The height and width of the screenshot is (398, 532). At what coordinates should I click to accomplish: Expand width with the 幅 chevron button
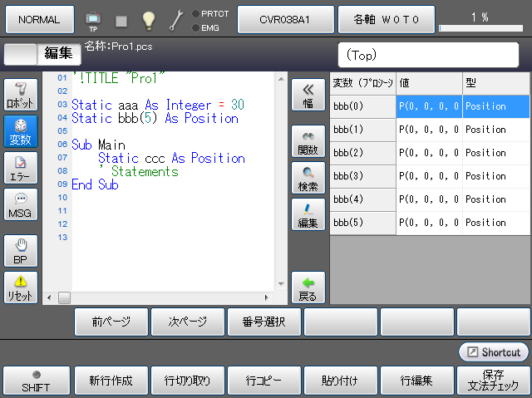point(308,95)
